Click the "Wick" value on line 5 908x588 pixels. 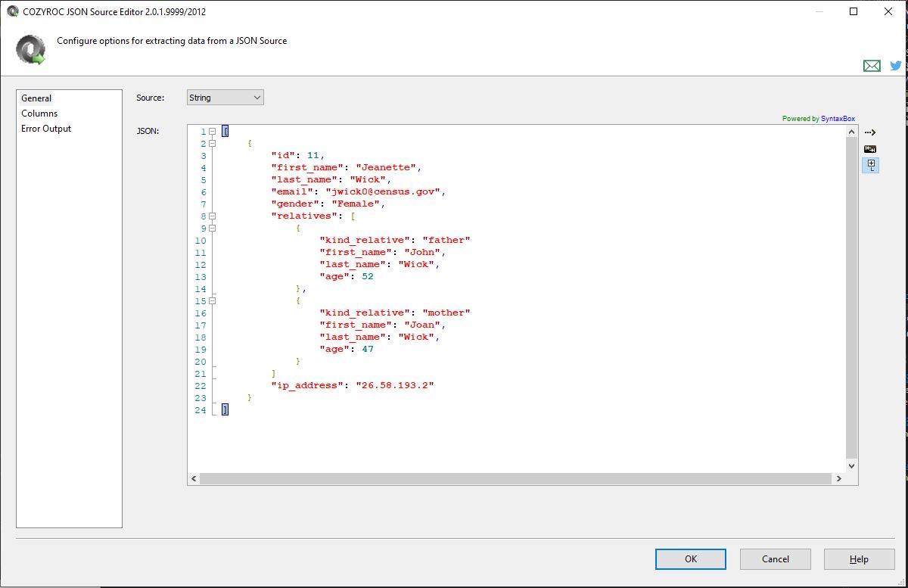pos(368,180)
